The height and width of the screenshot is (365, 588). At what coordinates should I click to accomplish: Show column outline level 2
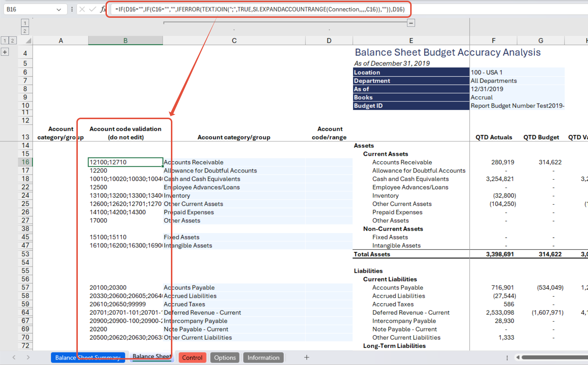point(25,31)
